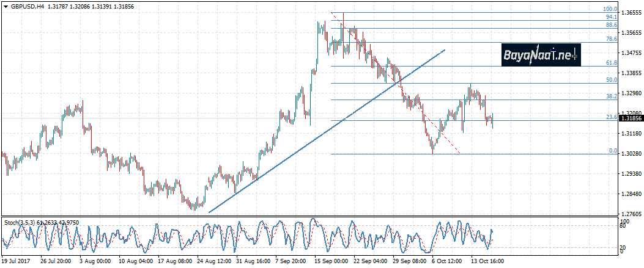Viewport: 644px width, 268px height.
Task: Select the Stoch(5,3,3) indicator label
Action: (20, 222)
